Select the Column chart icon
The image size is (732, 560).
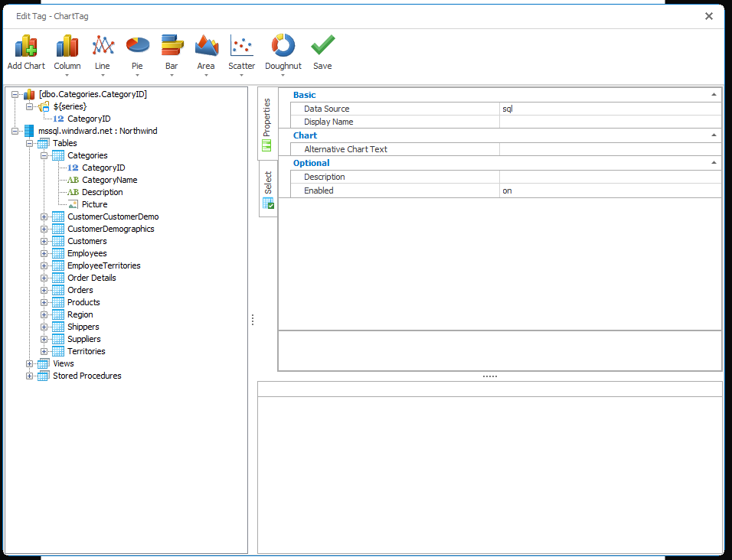[67, 46]
